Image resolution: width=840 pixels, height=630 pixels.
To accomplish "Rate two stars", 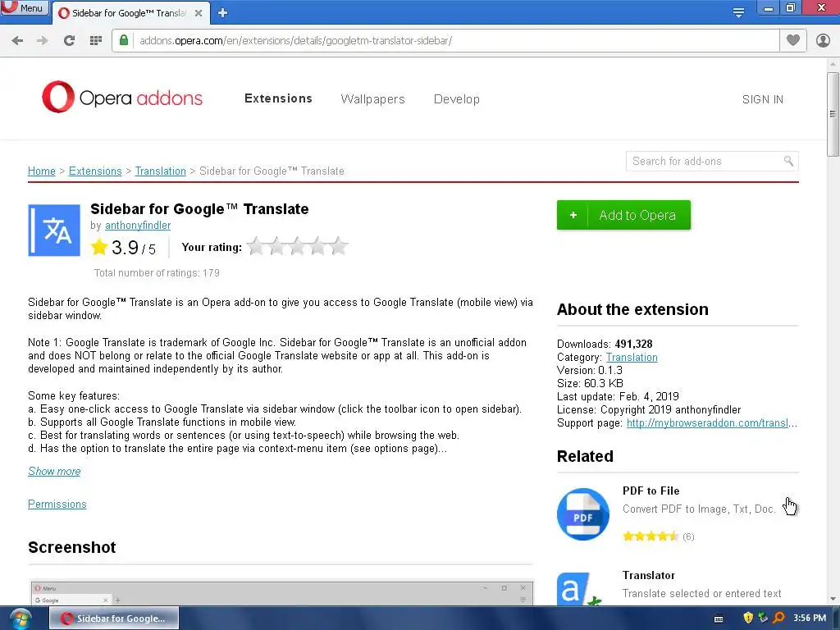I will point(276,246).
